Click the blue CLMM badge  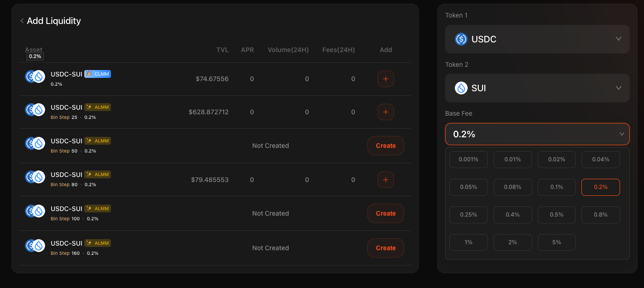(x=98, y=74)
